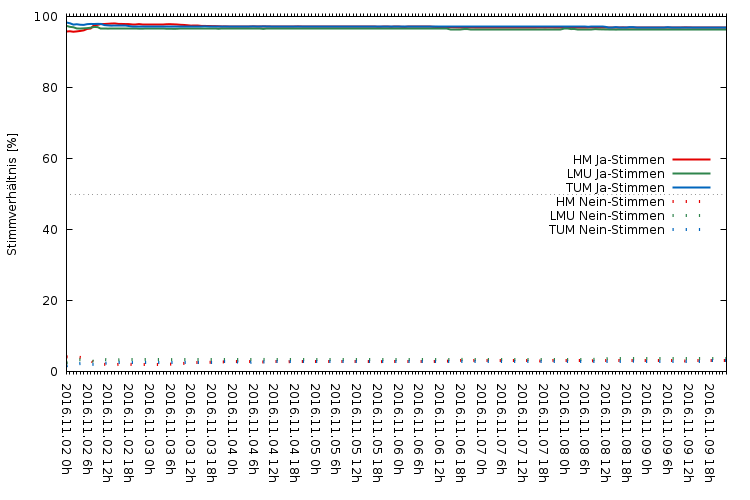Screen dimensions: 750x500
Task: Select the x-axis label '2016.11.02 12h'
Action: point(108,433)
